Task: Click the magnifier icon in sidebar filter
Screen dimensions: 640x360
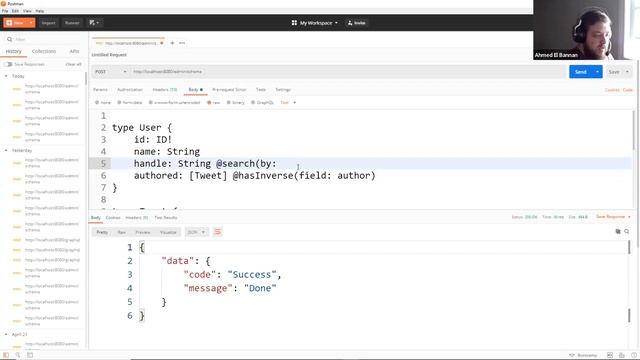Action: point(9,40)
